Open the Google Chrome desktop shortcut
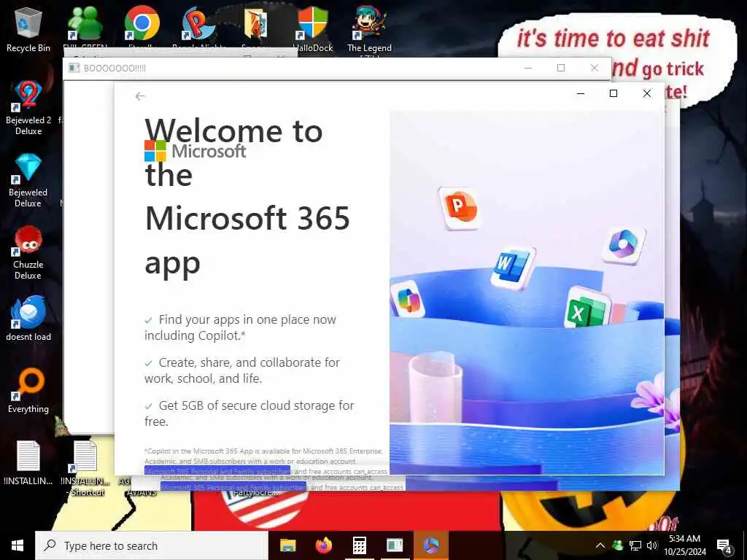747x560 pixels. point(142,26)
